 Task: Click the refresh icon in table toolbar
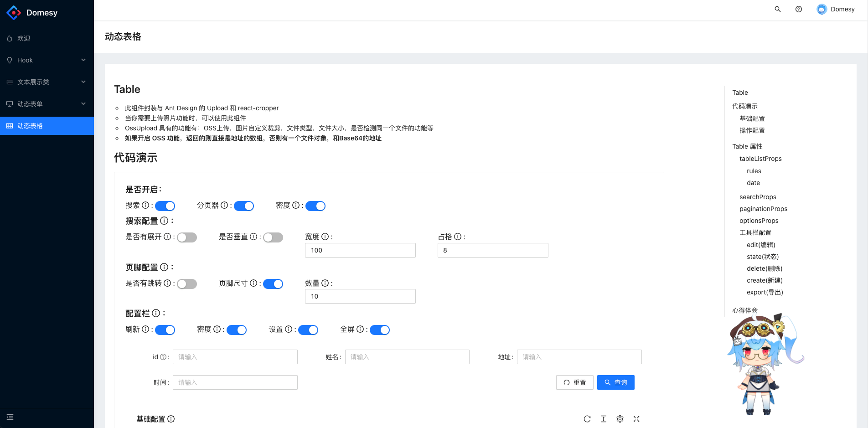click(x=587, y=419)
